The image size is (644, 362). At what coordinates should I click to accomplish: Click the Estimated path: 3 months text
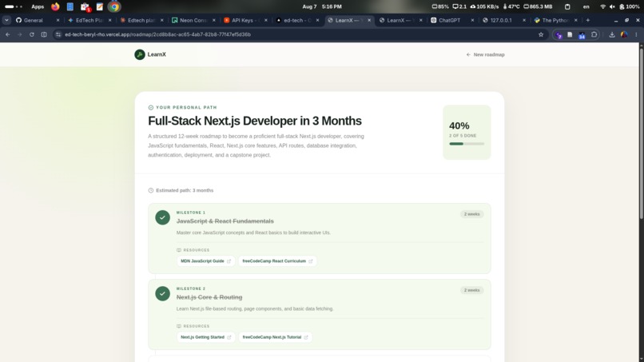(185, 190)
